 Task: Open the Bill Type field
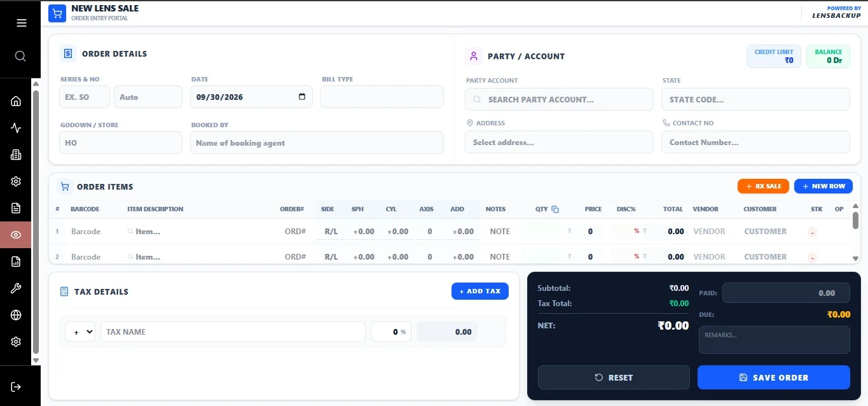click(382, 97)
